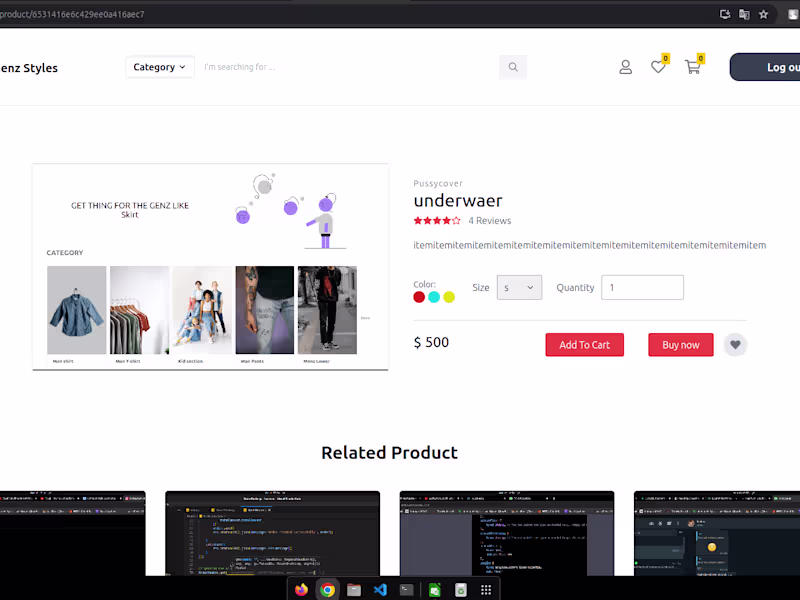Click the main product image

pyautogui.click(x=210, y=267)
